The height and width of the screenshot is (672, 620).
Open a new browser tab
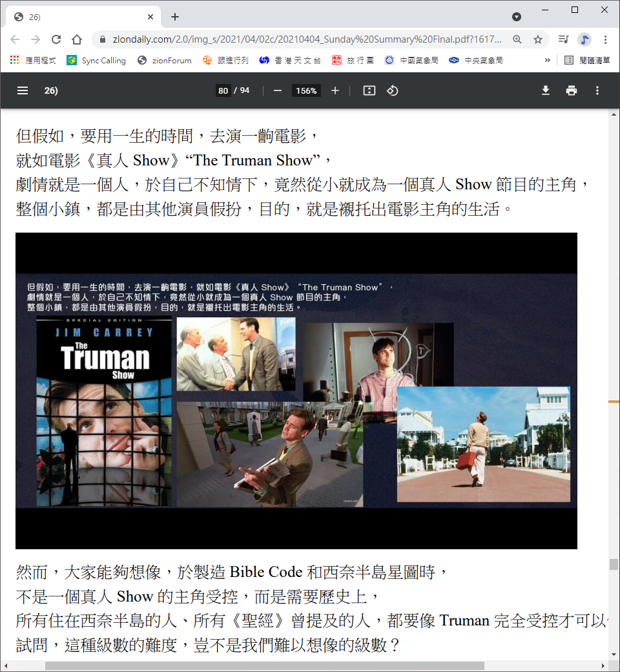tap(175, 17)
